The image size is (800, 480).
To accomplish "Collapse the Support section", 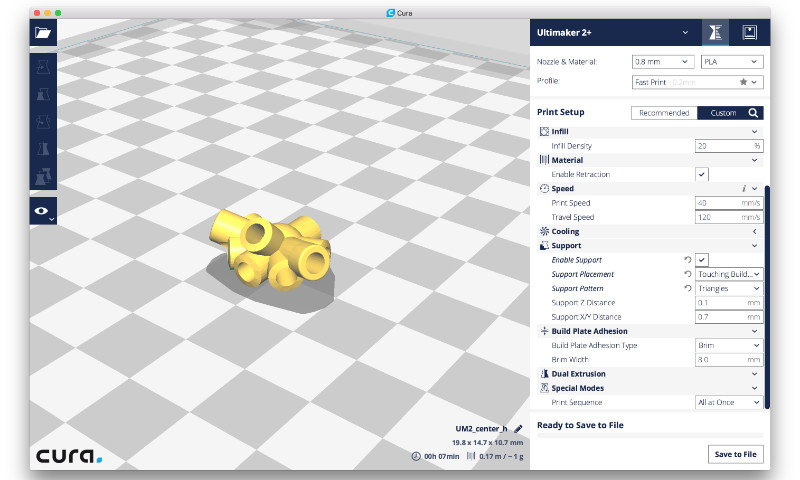I will 755,246.
